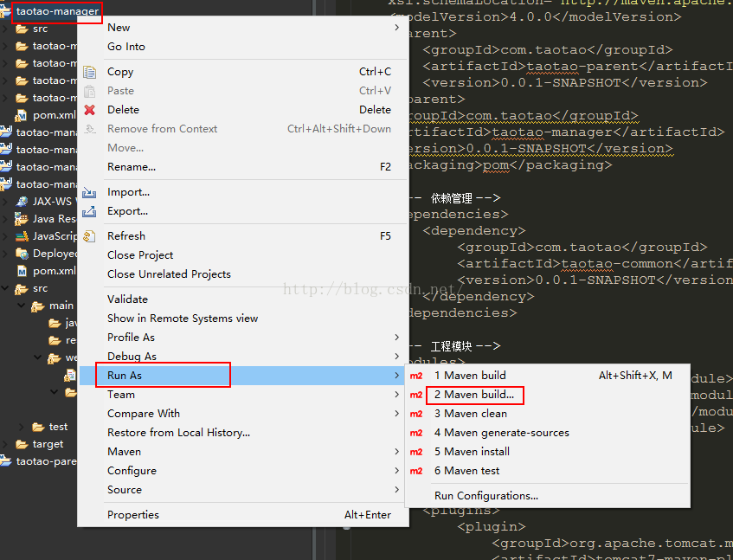Select the taotao-manager project

tap(57, 11)
